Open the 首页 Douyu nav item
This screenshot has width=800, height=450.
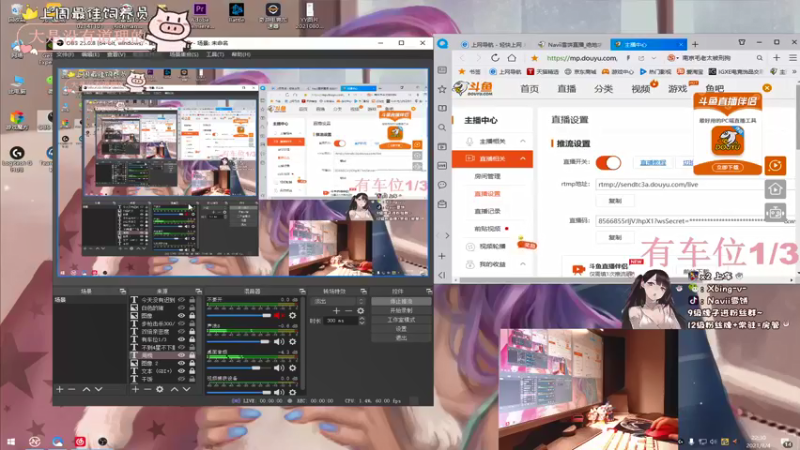[x=529, y=89]
